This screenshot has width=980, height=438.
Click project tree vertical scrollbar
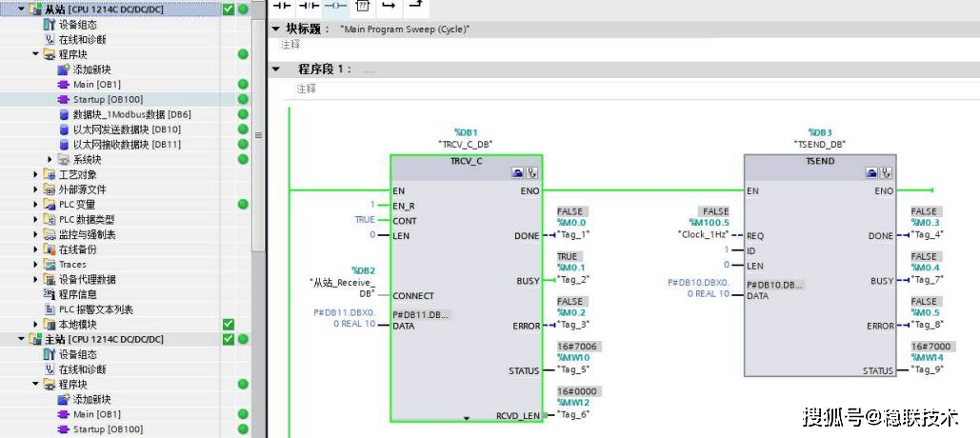(x=258, y=134)
